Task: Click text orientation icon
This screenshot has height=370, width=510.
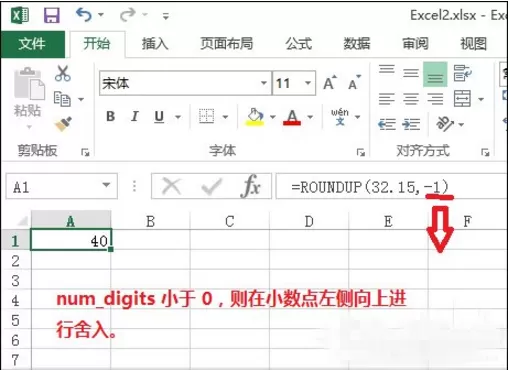Action: (x=445, y=124)
